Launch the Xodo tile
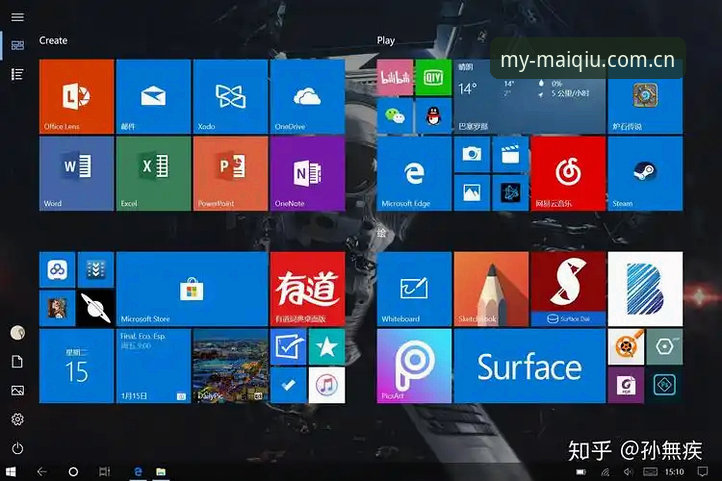This screenshot has height=481, width=722. pos(230,96)
